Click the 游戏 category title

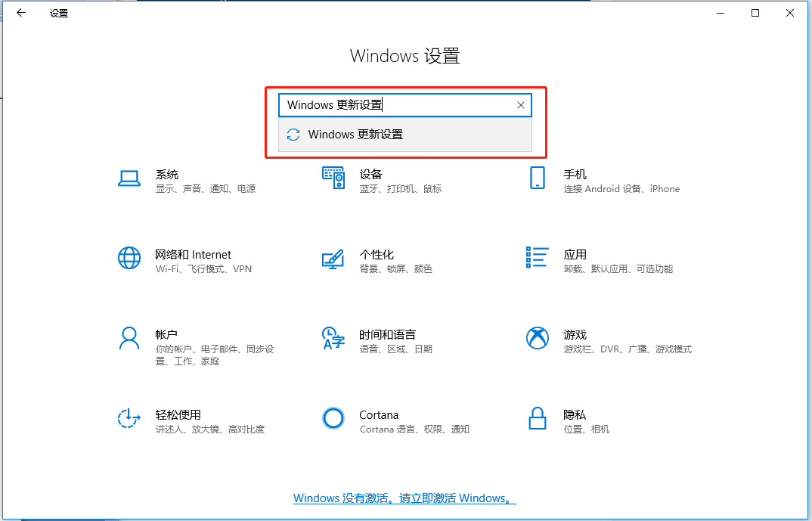point(575,335)
